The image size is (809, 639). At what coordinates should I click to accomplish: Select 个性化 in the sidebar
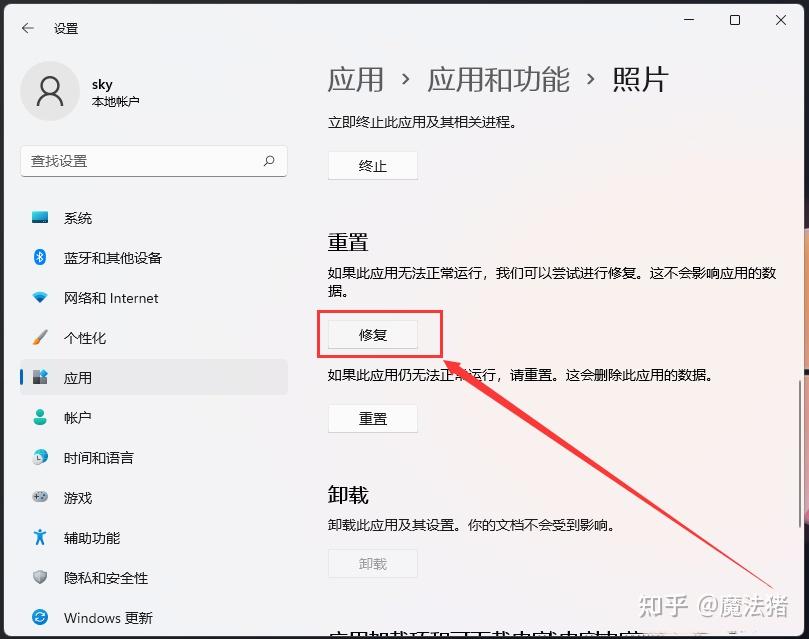(154, 337)
